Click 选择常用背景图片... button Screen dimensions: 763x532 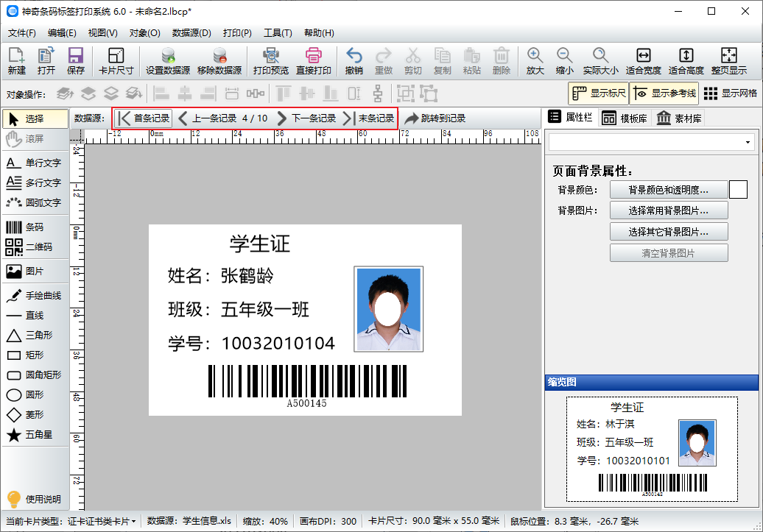pos(669,210)
